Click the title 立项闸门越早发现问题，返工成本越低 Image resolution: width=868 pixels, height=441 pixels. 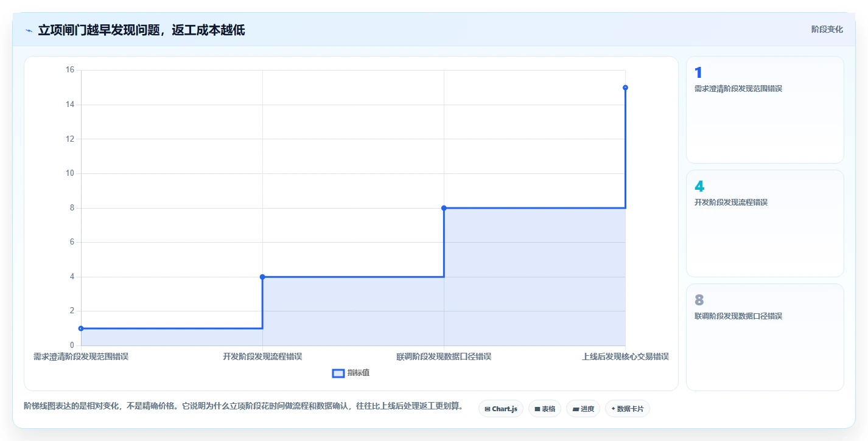pos(141,30)
